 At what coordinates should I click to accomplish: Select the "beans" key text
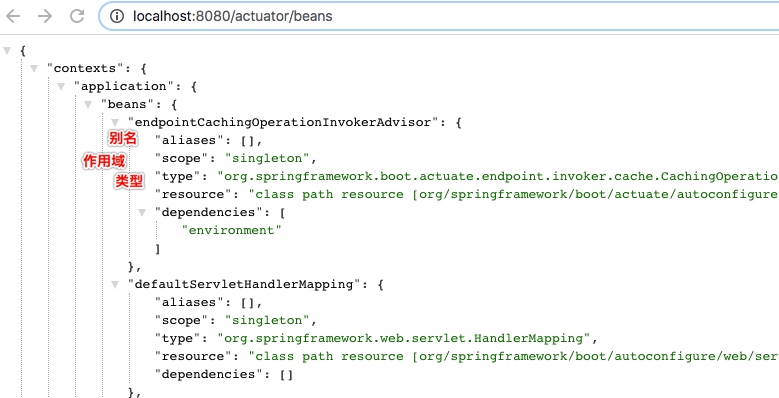click(x=126, y=104)
